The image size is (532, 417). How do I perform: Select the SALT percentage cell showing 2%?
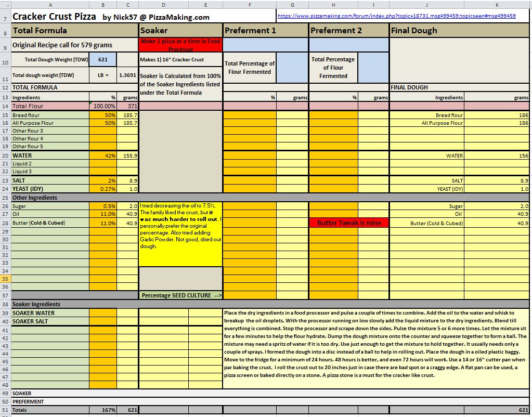102,180
